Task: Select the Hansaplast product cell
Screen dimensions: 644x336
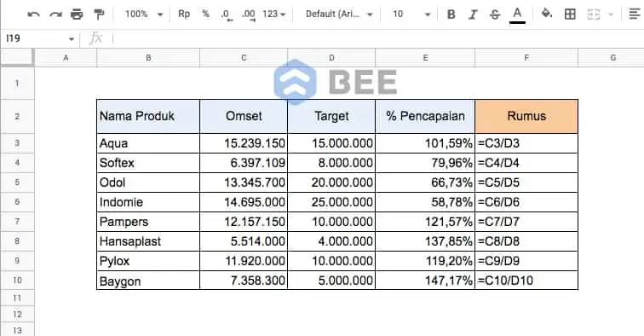Action: (x=148, y=241)
